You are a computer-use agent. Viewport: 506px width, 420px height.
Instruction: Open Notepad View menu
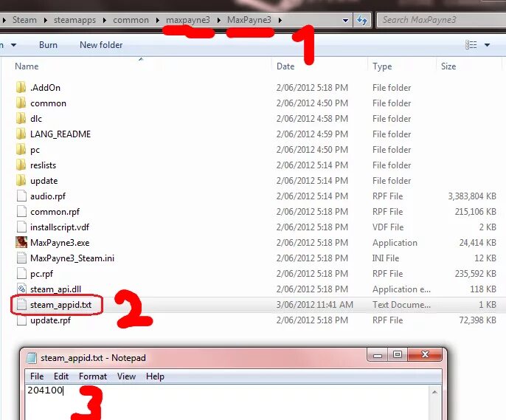click(x=126, y=376)
